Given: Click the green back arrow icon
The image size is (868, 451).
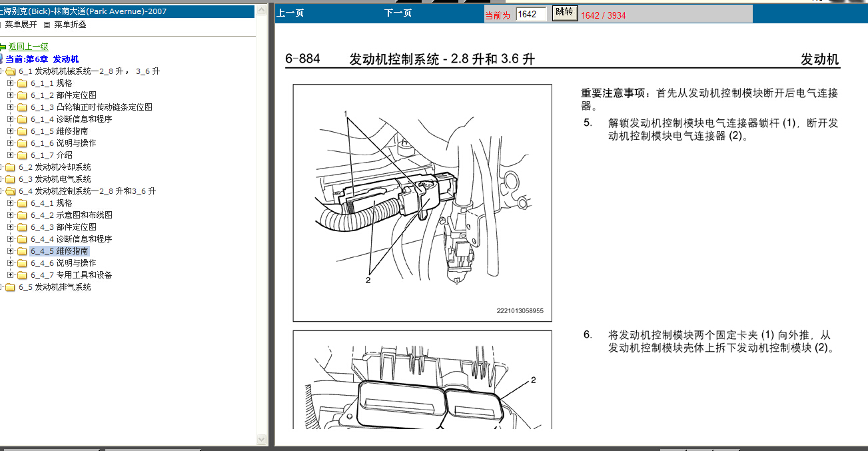Looking at the screenshot, I should (x=3, y=47).
